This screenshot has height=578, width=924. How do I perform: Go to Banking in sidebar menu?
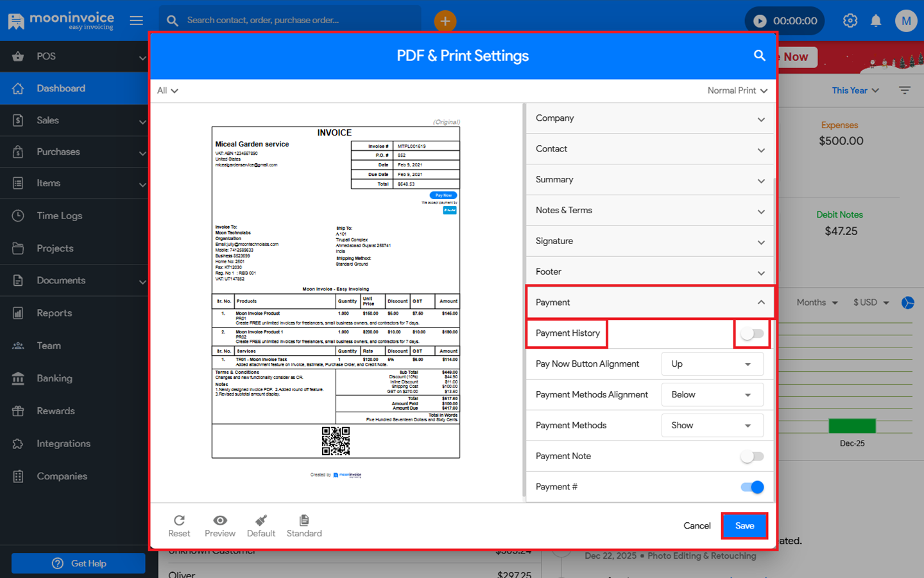[x=55, y=378]
